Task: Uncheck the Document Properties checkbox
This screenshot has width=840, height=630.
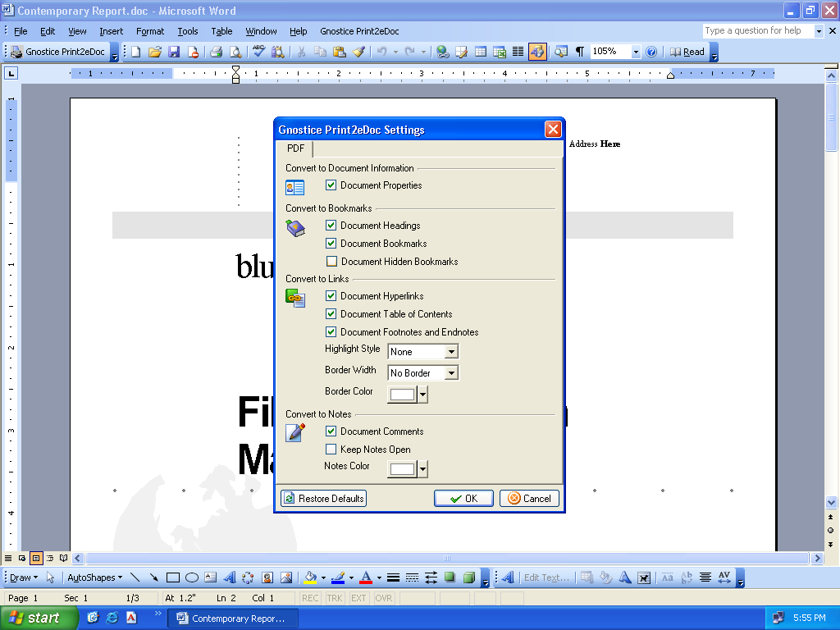Action: pyautogui.click(x=331, y=185)
